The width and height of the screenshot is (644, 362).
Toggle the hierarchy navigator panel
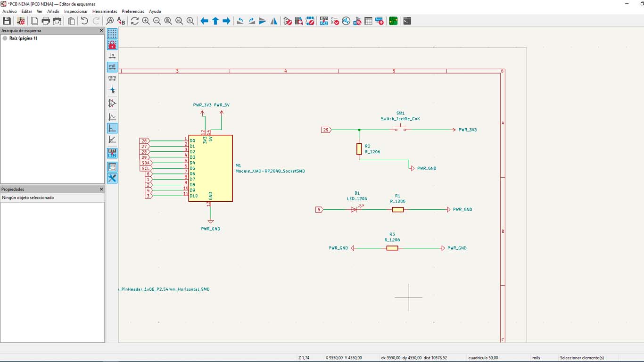112,167
